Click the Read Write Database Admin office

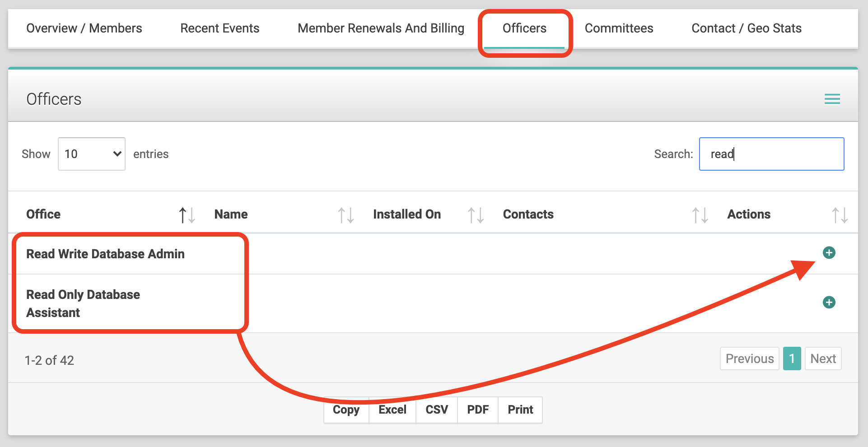pos(105,254)
